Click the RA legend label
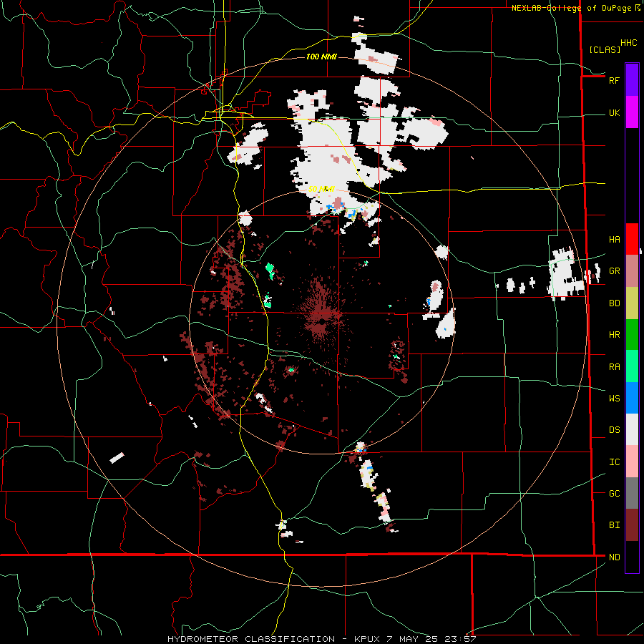 tap(614, 367)
